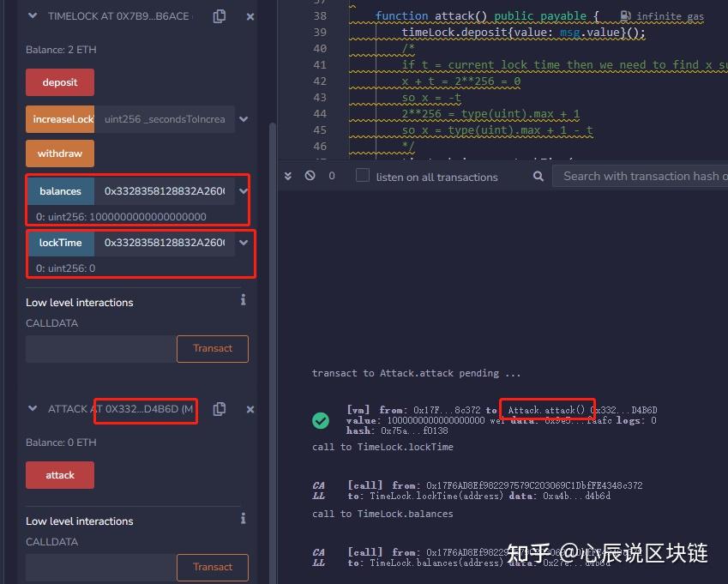This screenshot has width=728, height=584.
Task: Click Transact under Attack Low level interactions
Action: click(x=212, y=567)
